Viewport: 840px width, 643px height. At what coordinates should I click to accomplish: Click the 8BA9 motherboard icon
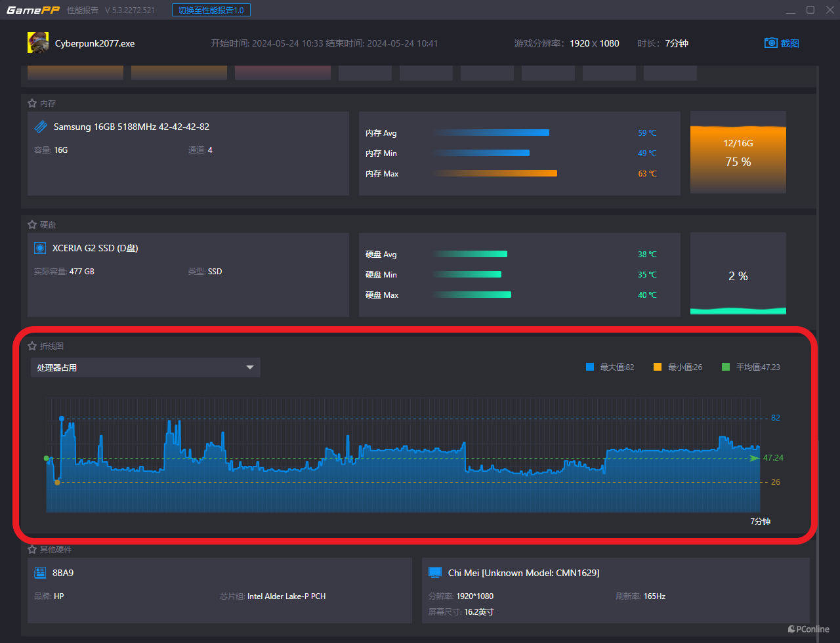(40, 573)
